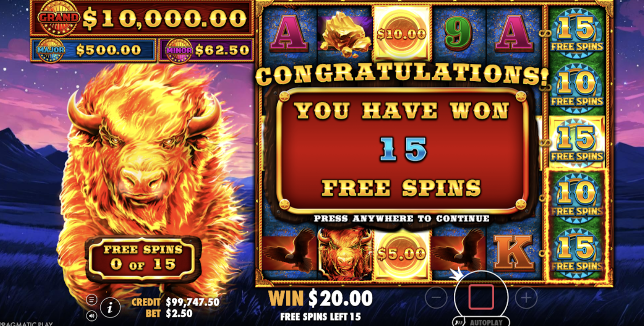
Task: Mute the game sound speaker icon
Action: 91,316
